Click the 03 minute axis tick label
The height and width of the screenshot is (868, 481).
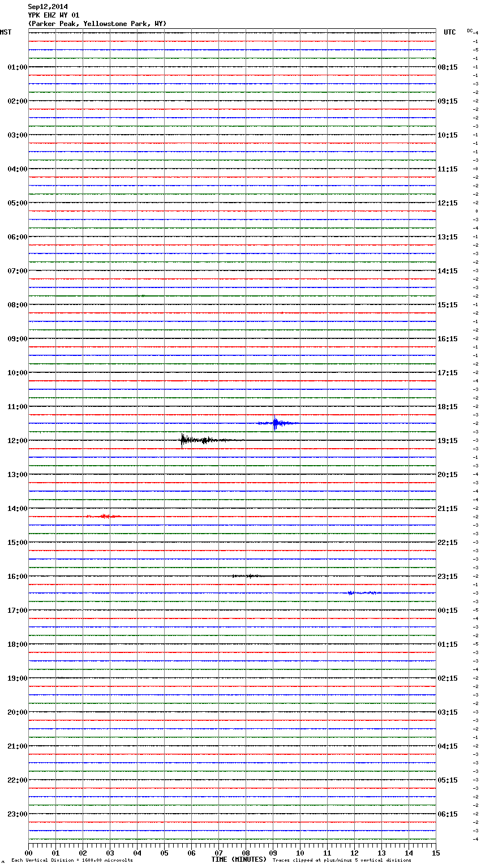coord(110,853)
